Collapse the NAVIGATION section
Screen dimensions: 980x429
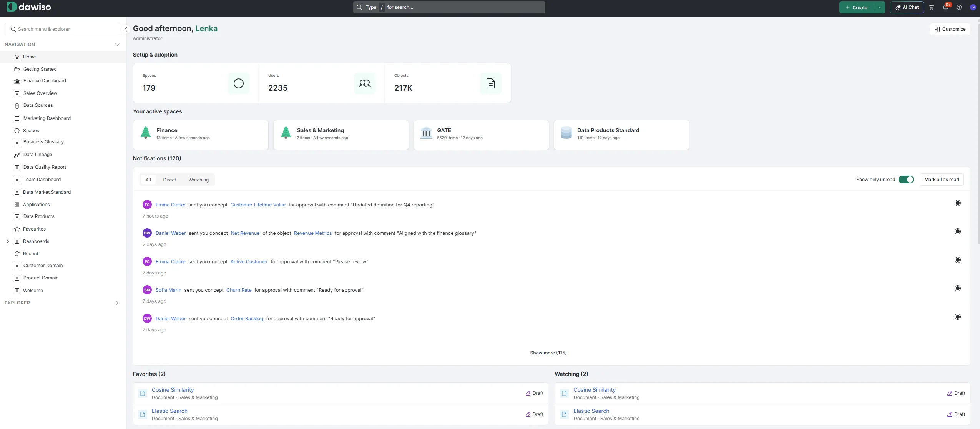pos(117,45)
